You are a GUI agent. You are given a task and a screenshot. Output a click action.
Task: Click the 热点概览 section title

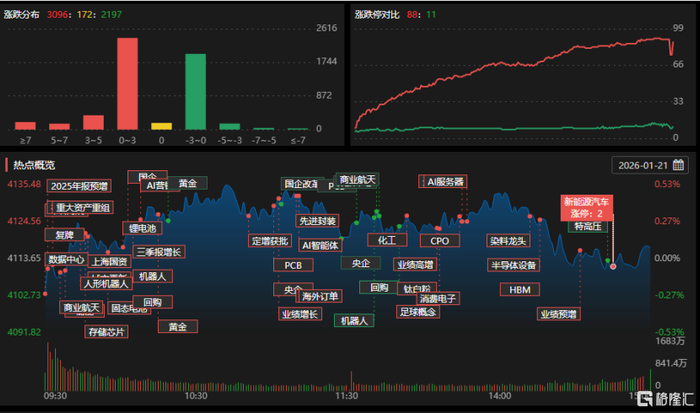(34, 165)
